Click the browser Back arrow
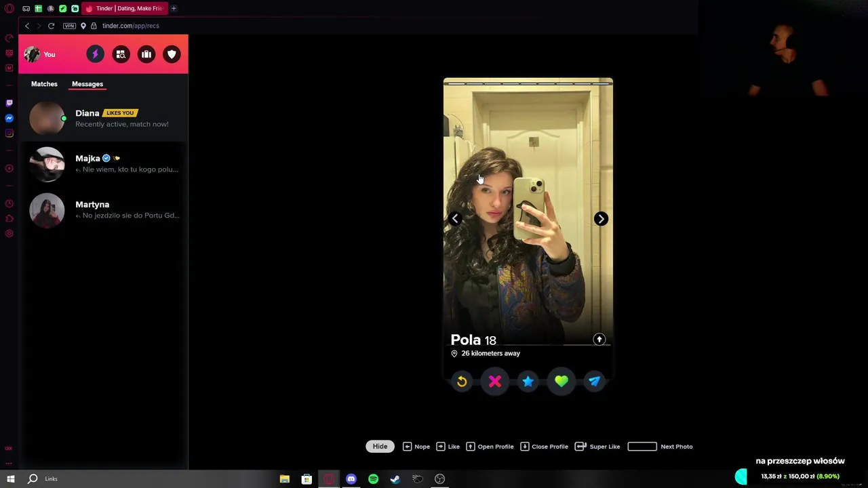 (27, 26)
